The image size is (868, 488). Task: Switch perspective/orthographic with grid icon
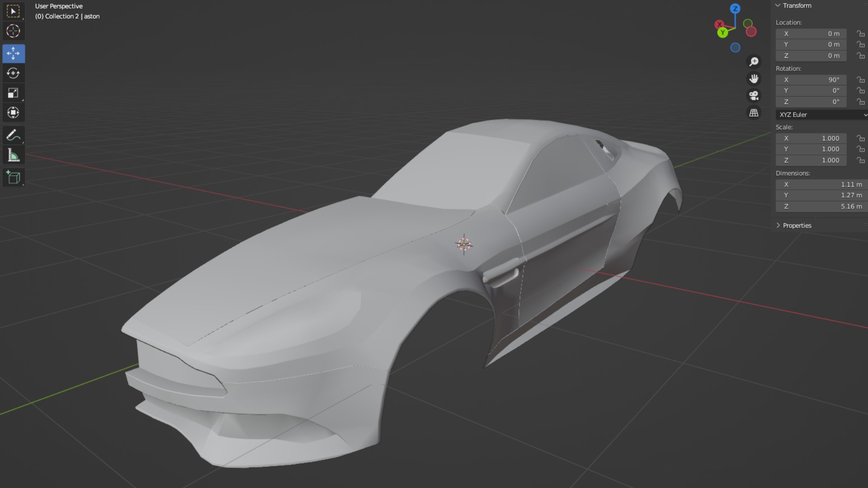coord(754,113)
